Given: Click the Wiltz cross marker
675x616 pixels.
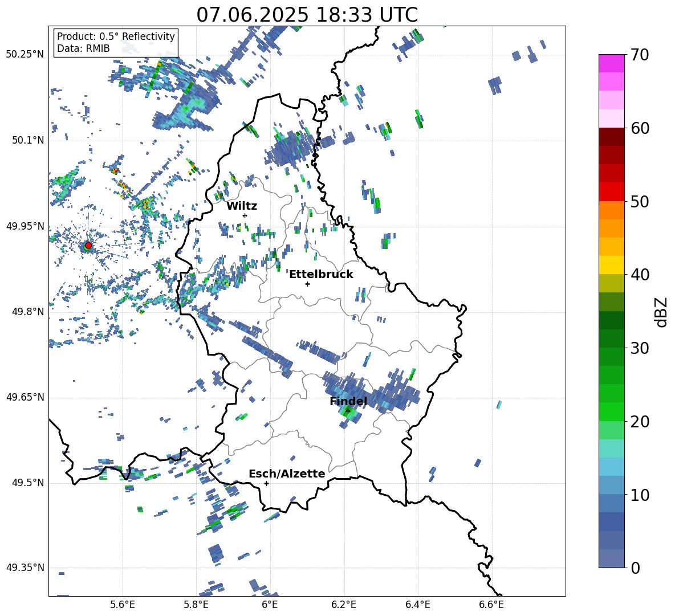Looking at the screenshot, I should point(245,215).
